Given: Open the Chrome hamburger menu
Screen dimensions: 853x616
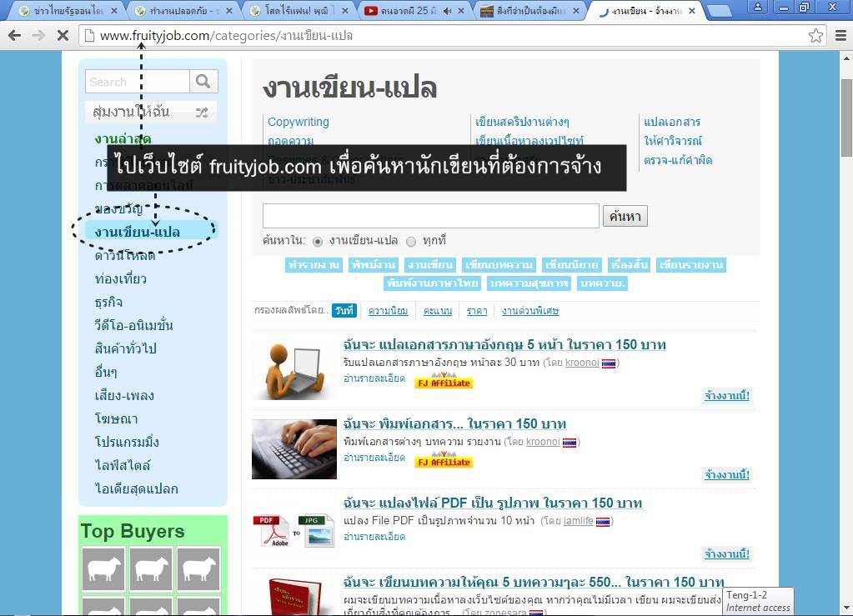Looking at the screenshot, I should [840, 36].
